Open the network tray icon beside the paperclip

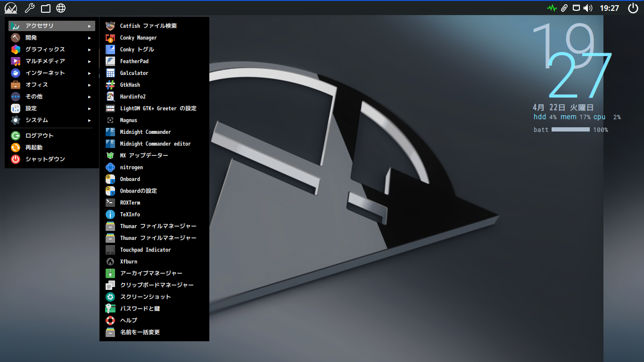[x=576, y=8]
